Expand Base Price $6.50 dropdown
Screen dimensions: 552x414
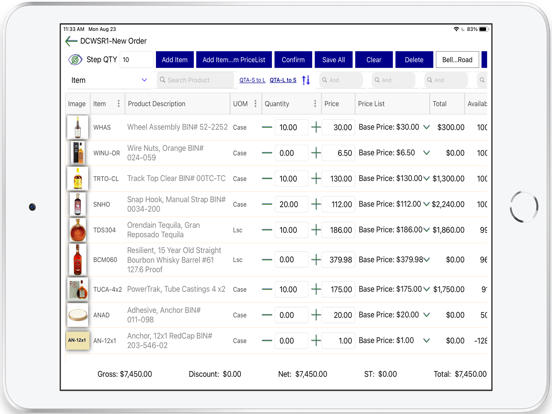[426, 153]
